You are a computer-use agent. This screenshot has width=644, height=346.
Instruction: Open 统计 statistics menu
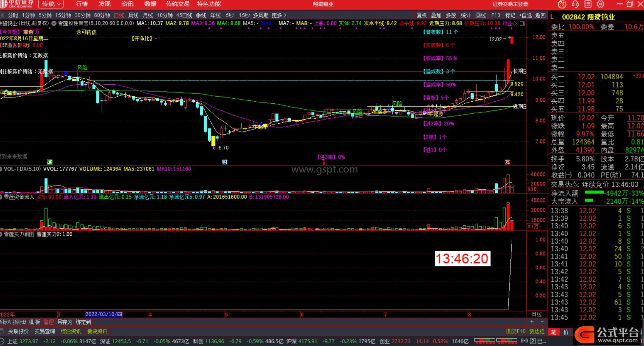(x=465, y=15)
